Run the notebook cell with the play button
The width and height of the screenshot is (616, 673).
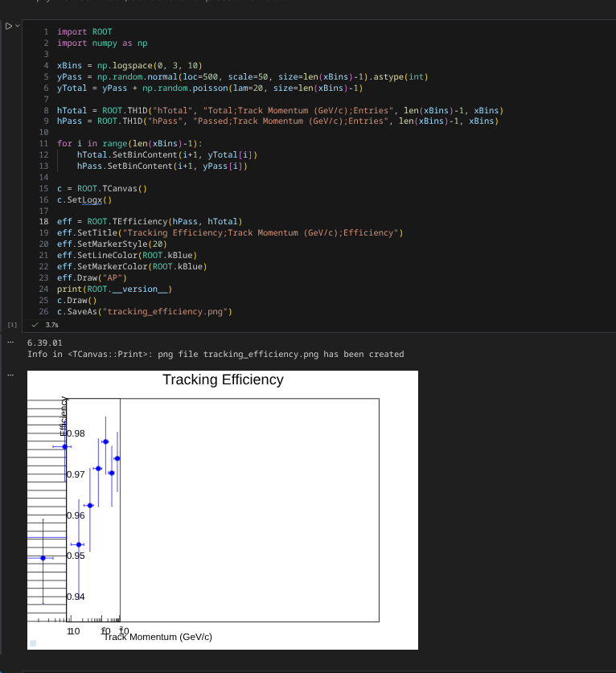9,27
